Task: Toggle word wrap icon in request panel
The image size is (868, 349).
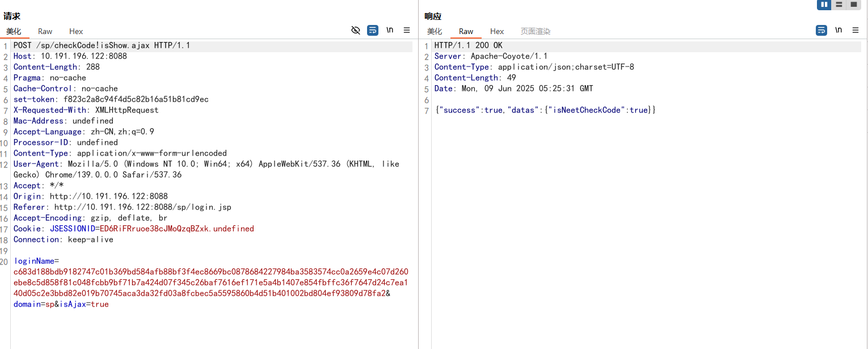Action: point(373,30)
